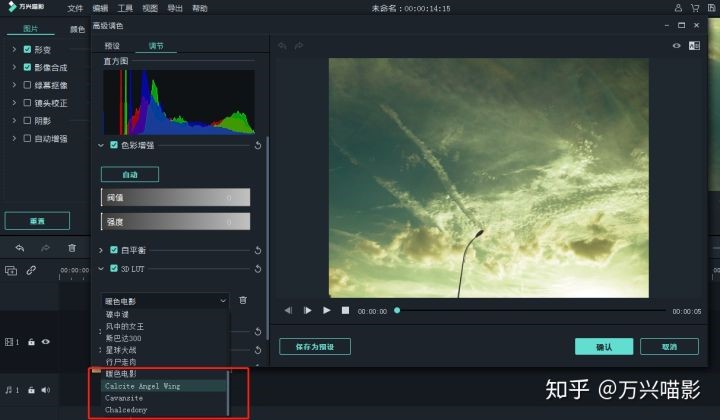Mute audio track 1 with speaker icon
This screenshot has width=720, height=420.
click(45, 390)
